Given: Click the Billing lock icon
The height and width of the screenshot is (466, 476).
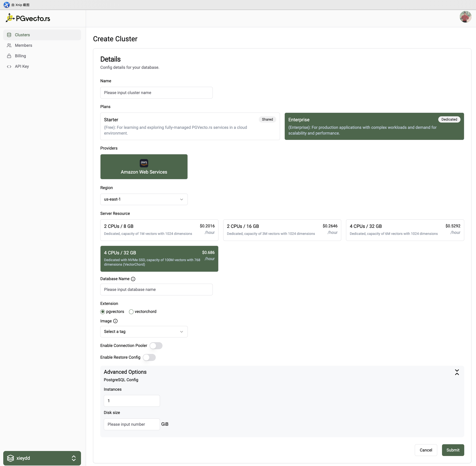Looking at the screenshot, I should (x=9, y=56).
